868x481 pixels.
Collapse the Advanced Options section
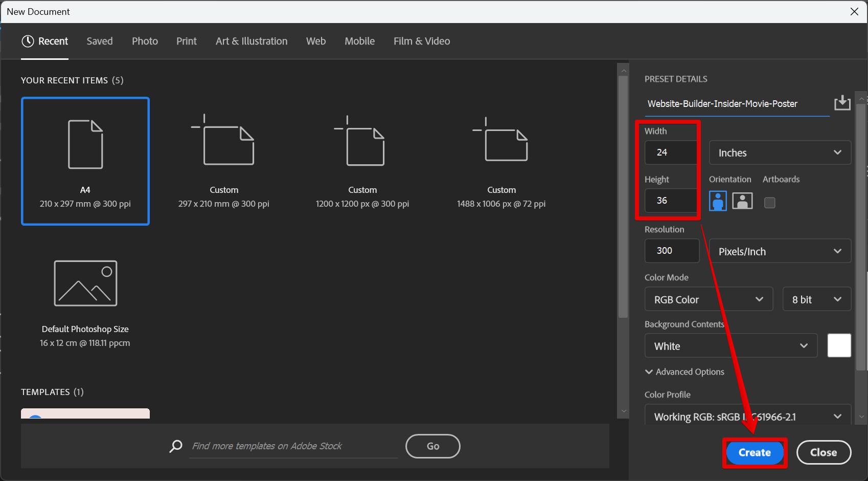(684, 372)
